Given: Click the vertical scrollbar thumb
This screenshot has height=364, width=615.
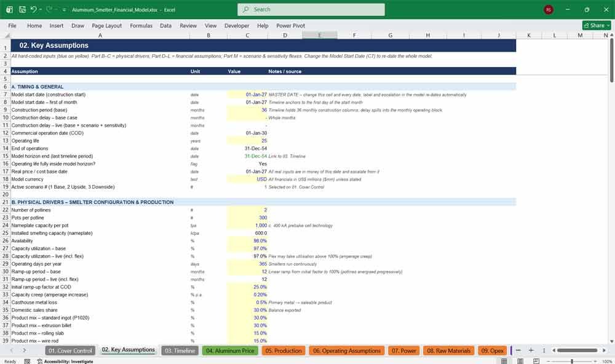Looking at the screenshot, I should point(611,60).
